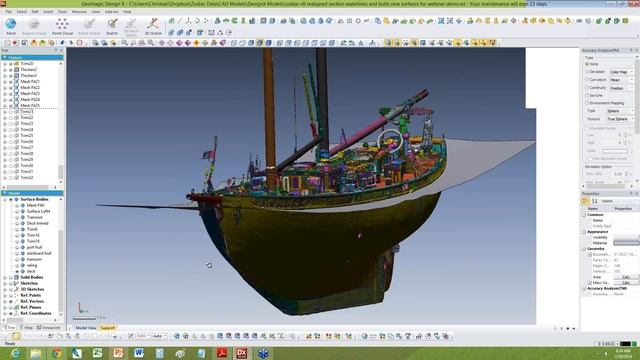
Task: Select Surface Loft4 in Model tree
Action: click(x=38, y=211)
